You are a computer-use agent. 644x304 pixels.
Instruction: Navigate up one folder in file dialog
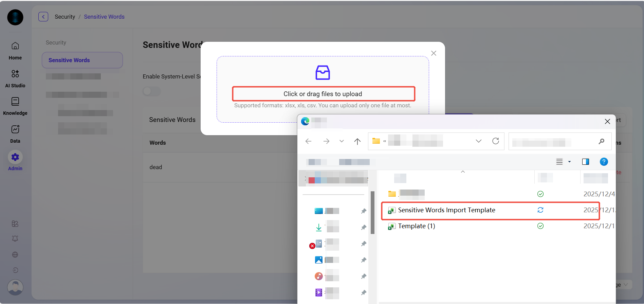(x=357, y=141)
